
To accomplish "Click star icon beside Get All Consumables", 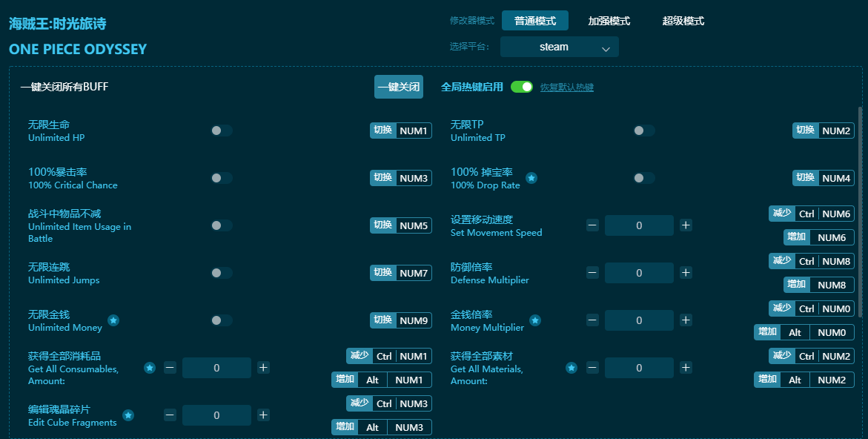I will coord(150,368).
